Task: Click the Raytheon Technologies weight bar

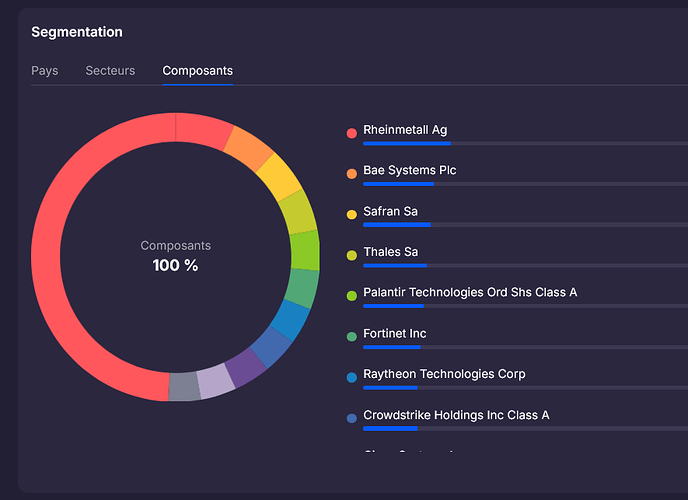Action: coord(526,388)
